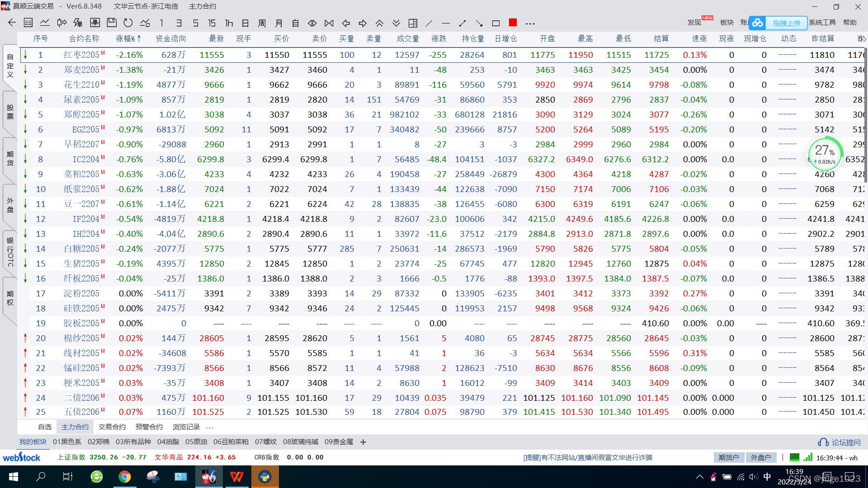Select the monthly (月) period button
868x488 pixels.
[x=279, y=23]
